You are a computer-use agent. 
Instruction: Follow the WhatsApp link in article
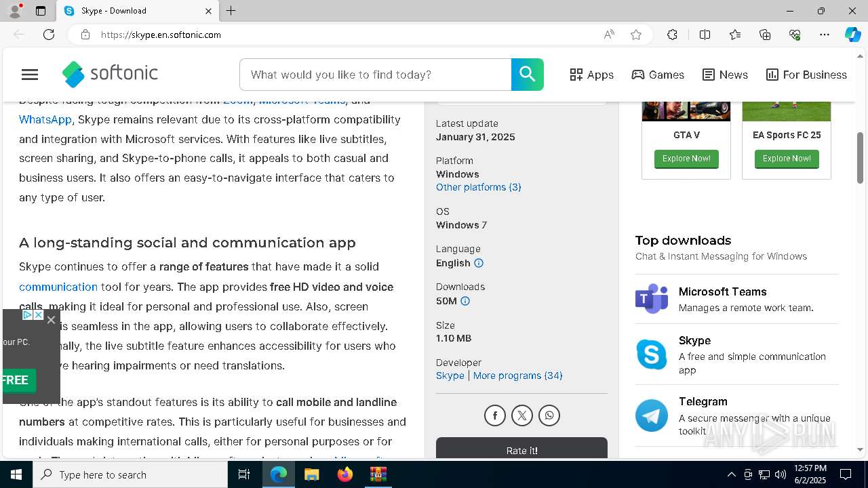[x=45, y=119]
